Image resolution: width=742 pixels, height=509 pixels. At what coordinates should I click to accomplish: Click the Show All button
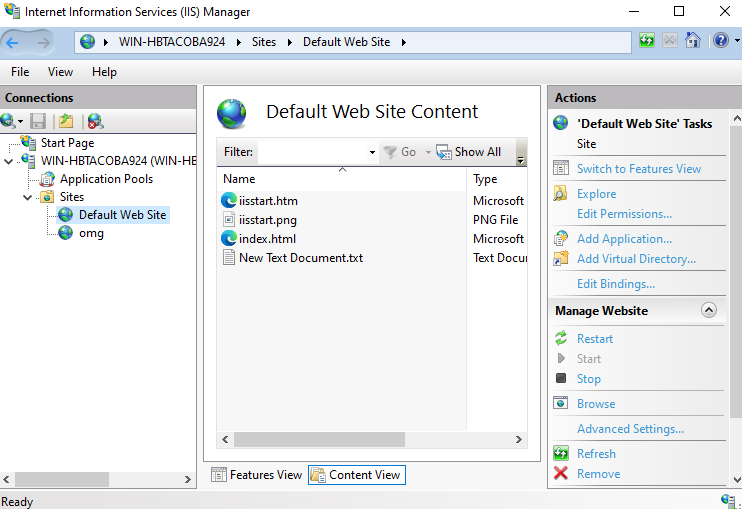(468, 152)
